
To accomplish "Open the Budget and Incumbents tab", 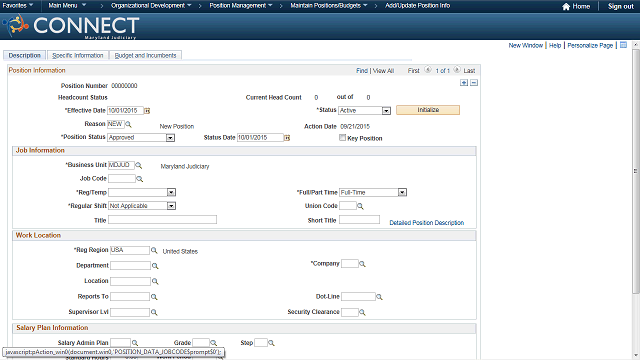I will [146, 56].
